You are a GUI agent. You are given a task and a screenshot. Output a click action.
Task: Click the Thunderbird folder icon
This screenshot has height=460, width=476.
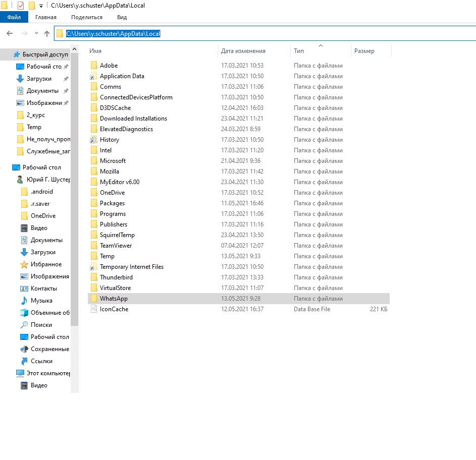94,277
